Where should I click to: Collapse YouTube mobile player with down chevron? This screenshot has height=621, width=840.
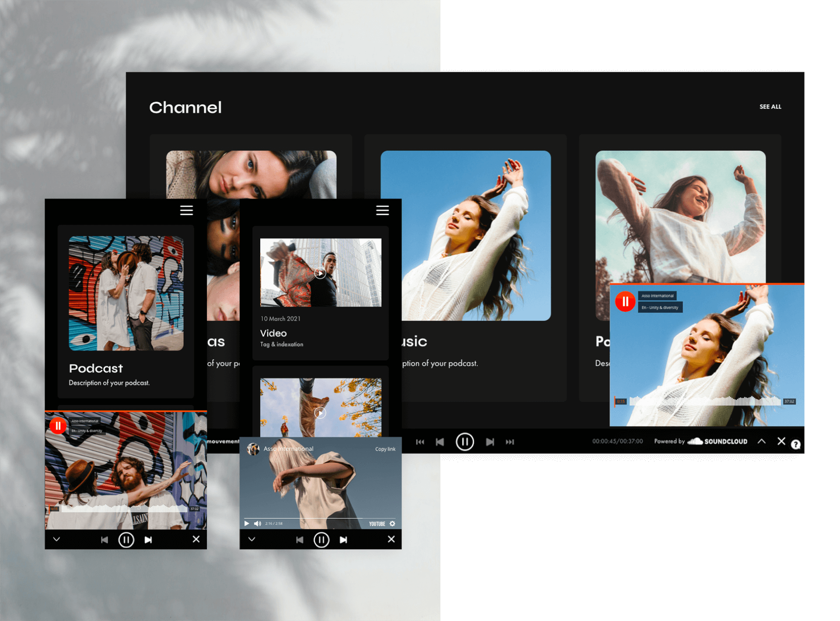(x=252, y=539)
